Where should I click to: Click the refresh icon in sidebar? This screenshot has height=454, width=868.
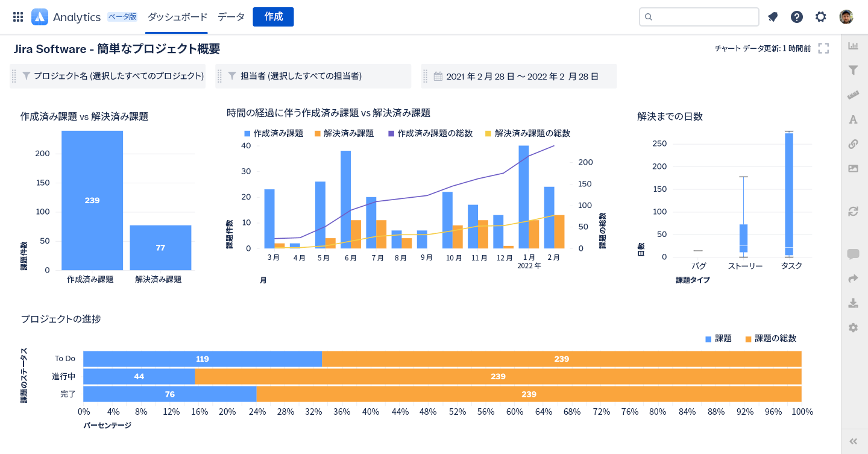coord(853,211)
